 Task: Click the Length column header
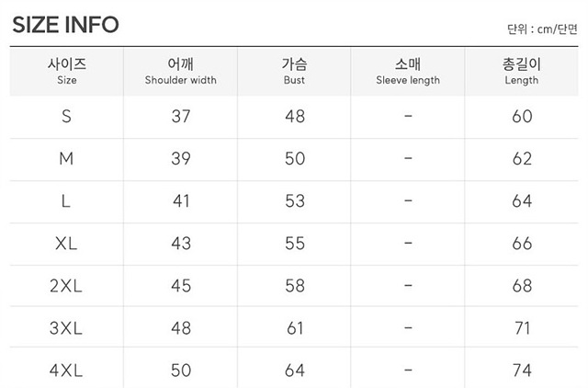[x=522, y=72]
